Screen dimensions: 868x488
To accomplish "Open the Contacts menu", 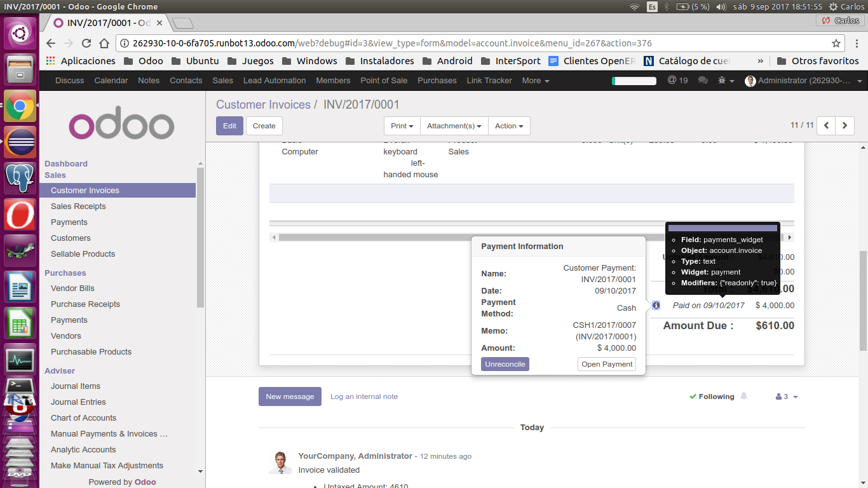I will click(x=186, y=81).
